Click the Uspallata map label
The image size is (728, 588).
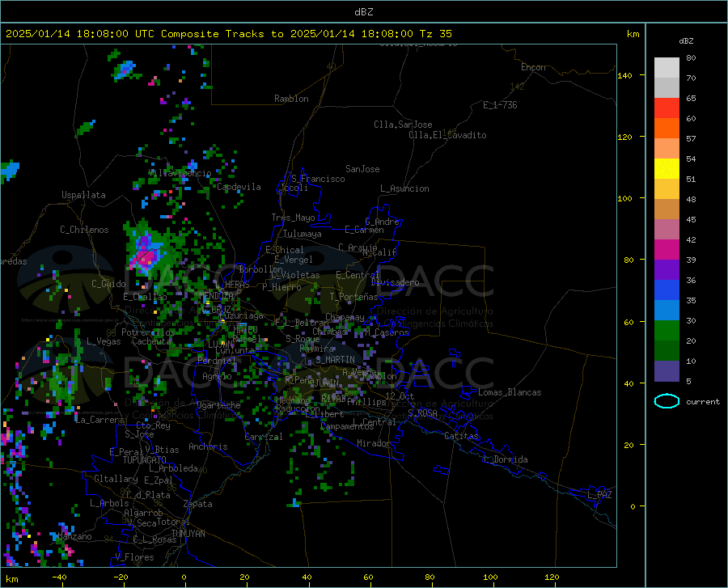[x=83, y=195]
